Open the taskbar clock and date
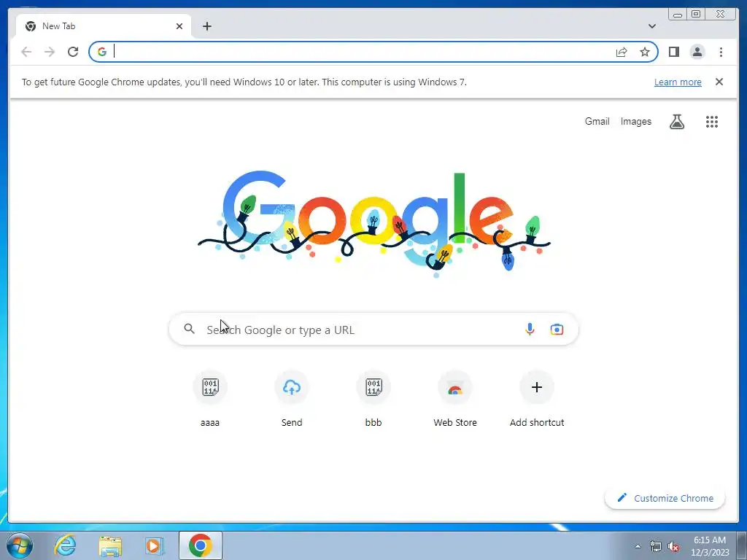Screen dimensions: 747x560 [x=710, y=546]
